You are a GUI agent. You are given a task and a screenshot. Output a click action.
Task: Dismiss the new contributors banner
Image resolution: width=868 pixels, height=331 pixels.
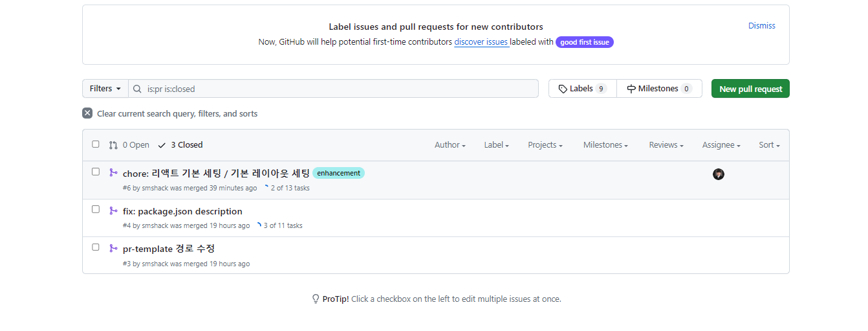762,26
